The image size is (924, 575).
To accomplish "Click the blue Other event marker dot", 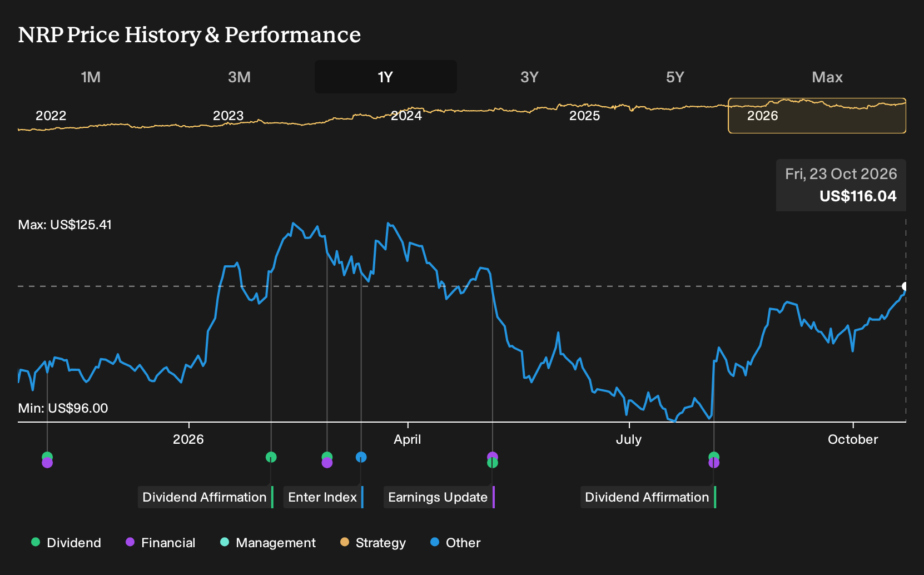I will pos(361,457).
